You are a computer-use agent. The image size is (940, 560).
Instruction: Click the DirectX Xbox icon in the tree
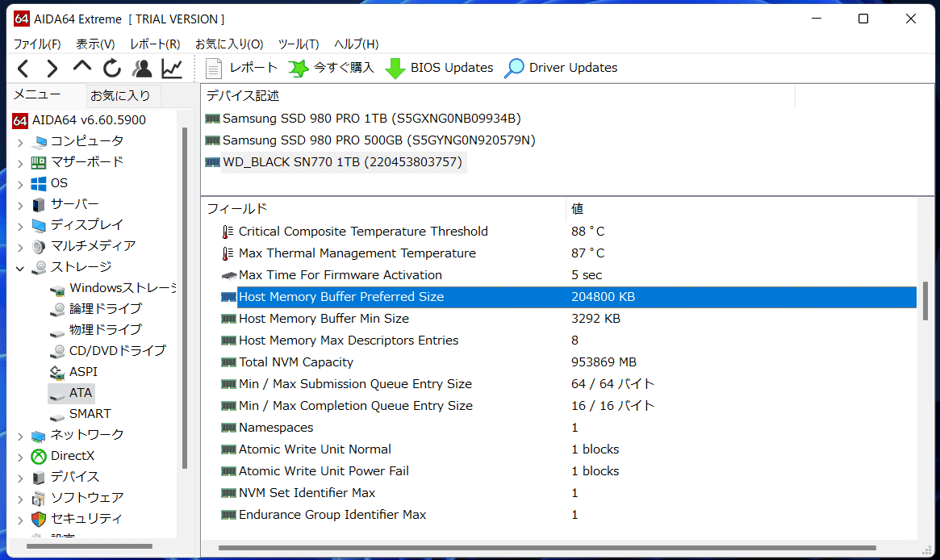[x=39, y=456]
